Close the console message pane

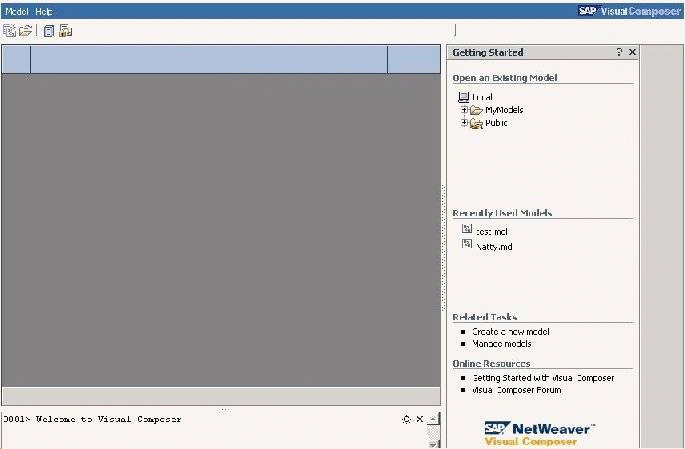point(419,420)
